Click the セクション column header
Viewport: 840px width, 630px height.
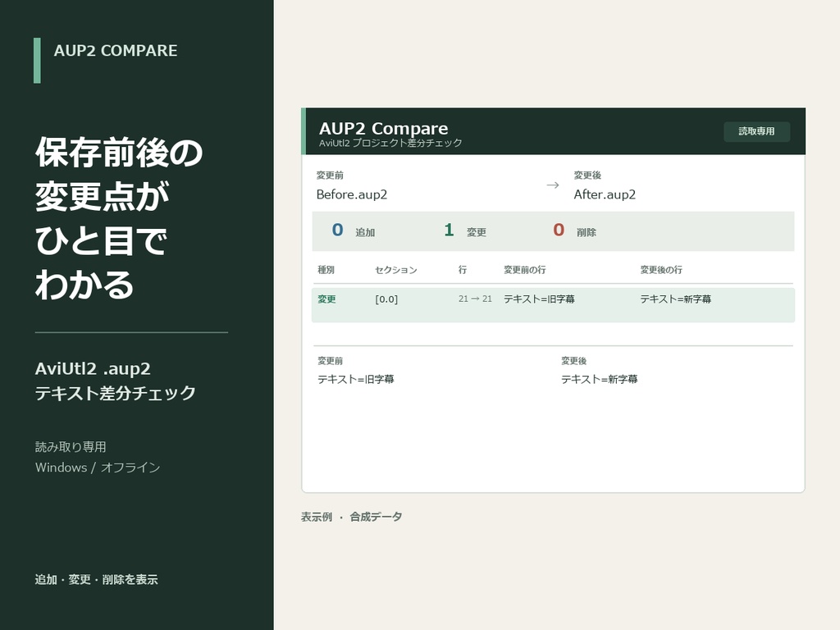(396, 270)
